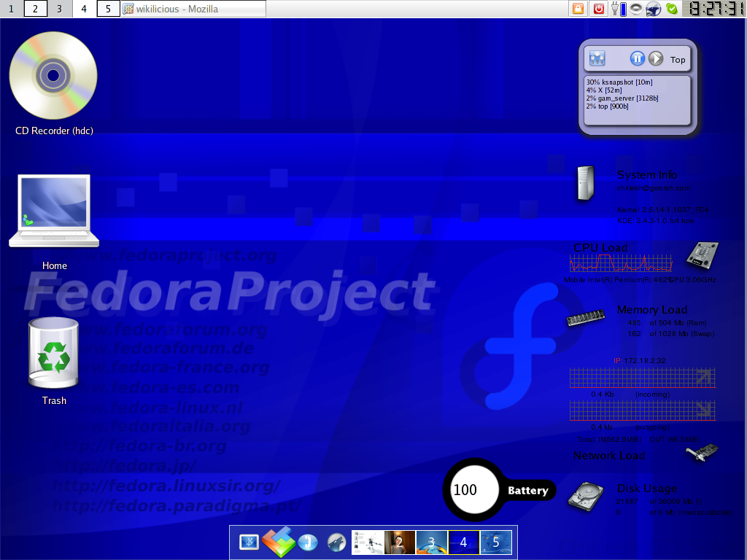Open the wikilicious - Mozilla taskbar entry
The image size is (747, 560).
tap(193, 9)
